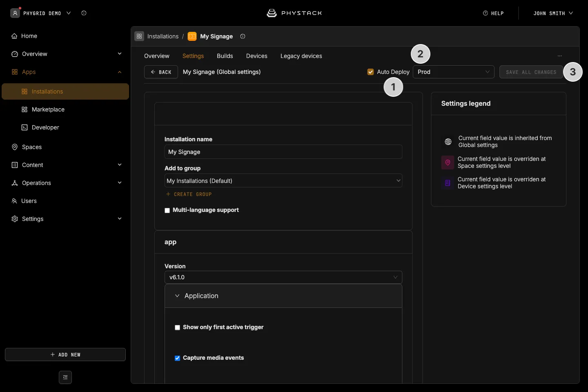Open the three-dots more options menu

(x=559, y=56)
